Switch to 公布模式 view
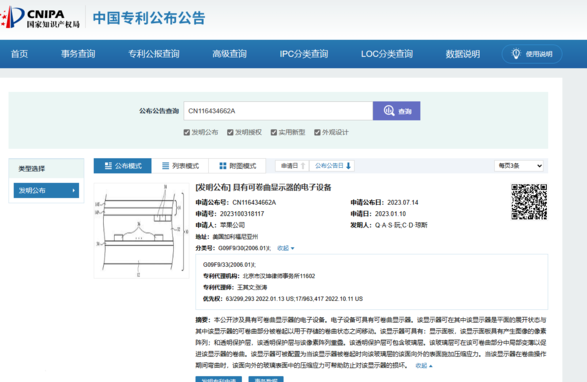This screenshot has width=587, height=382. click(x=123, y=166)
